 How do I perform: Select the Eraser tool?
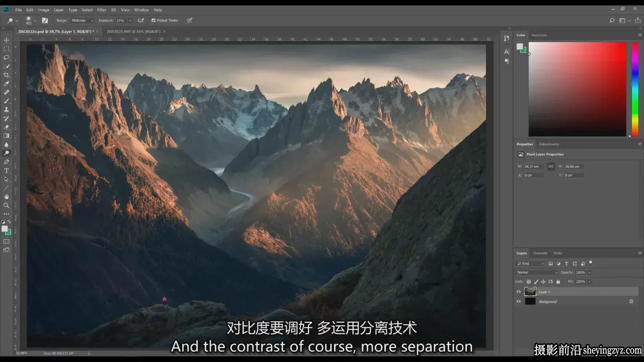point(7,127)
